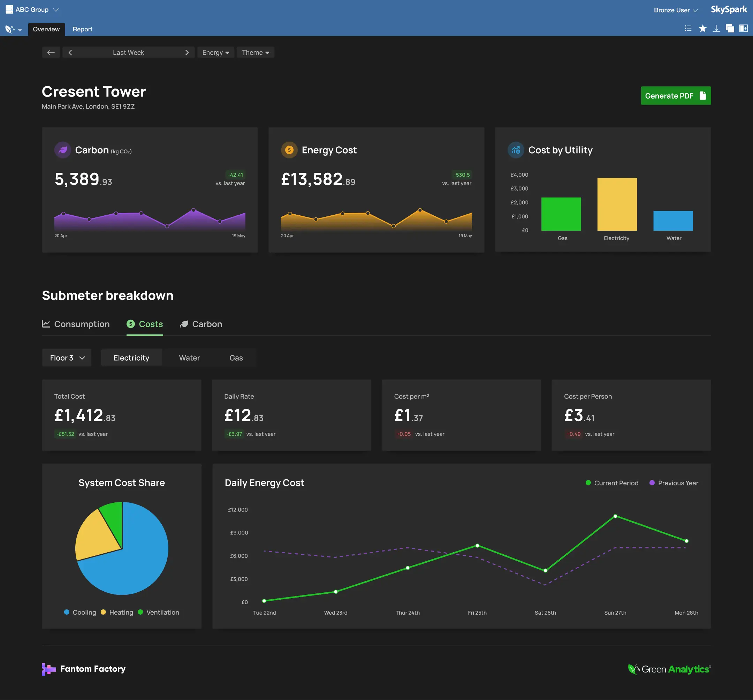
Task: Select the Electricity utility filter
Action: tap(131, 357)
